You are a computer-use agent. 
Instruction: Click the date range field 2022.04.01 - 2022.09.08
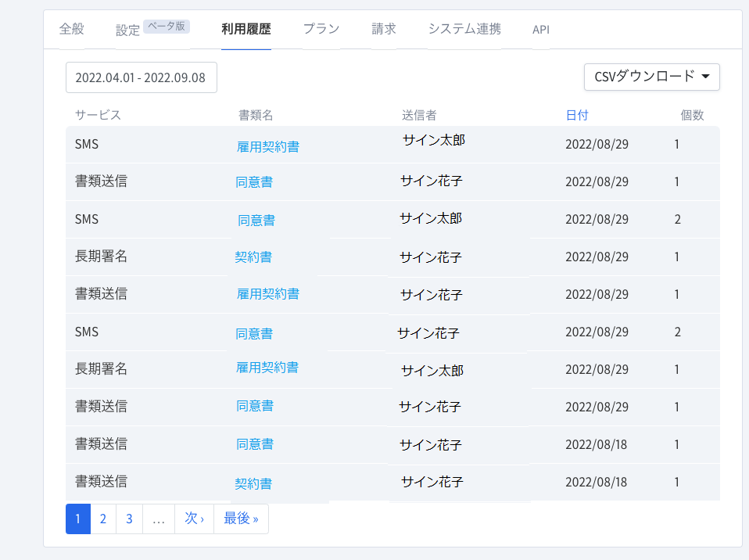142,77
